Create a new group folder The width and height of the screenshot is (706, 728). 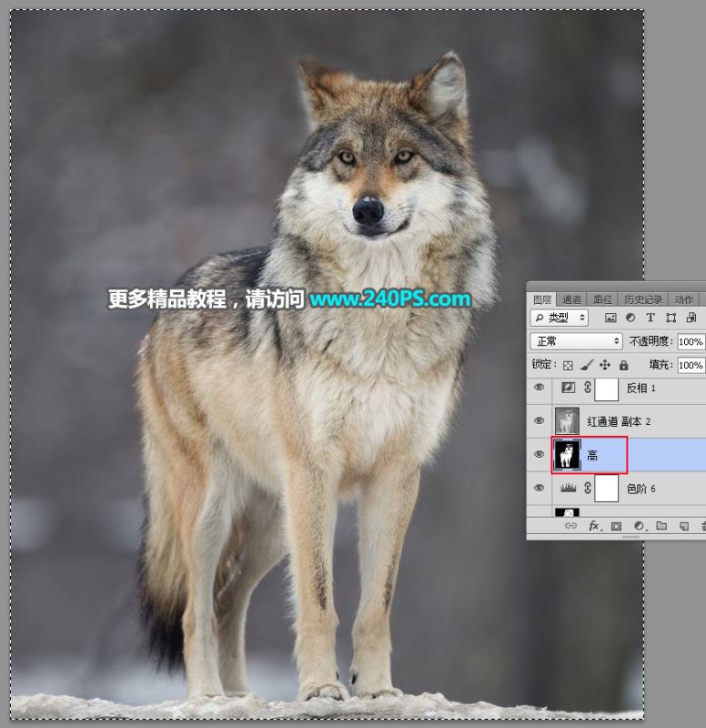(x=661, y=526)
